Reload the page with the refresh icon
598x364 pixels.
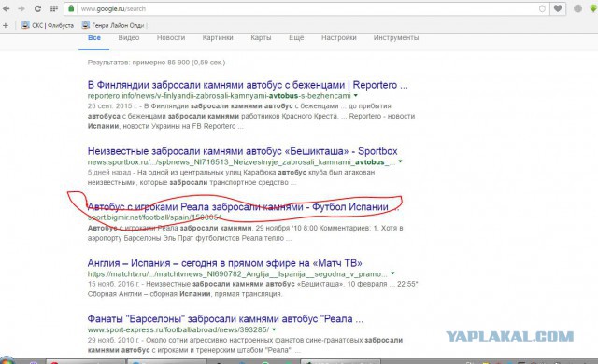point(37,8)
